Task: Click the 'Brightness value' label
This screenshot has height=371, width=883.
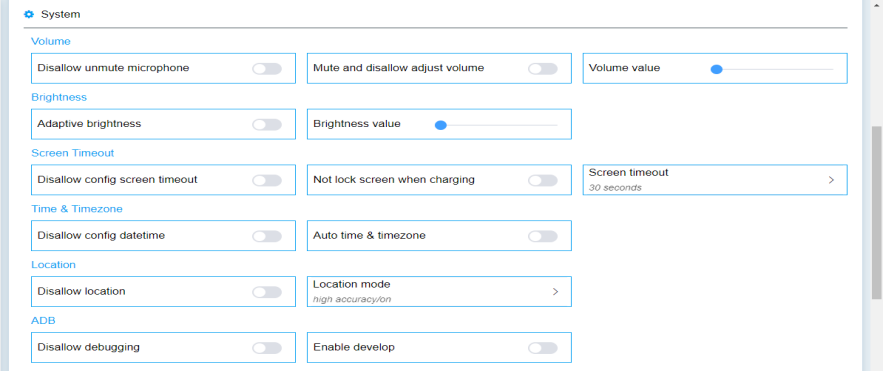Action: click(x=357, y=123)
